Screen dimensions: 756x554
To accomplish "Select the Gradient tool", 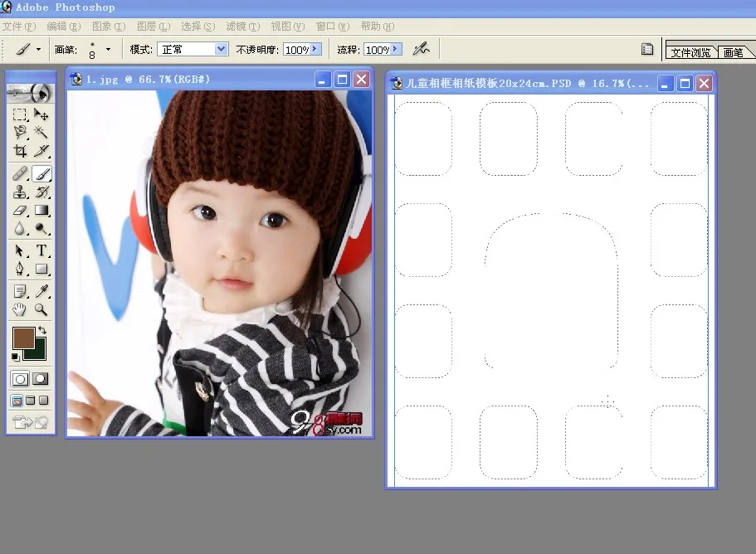I will [41, 211].
